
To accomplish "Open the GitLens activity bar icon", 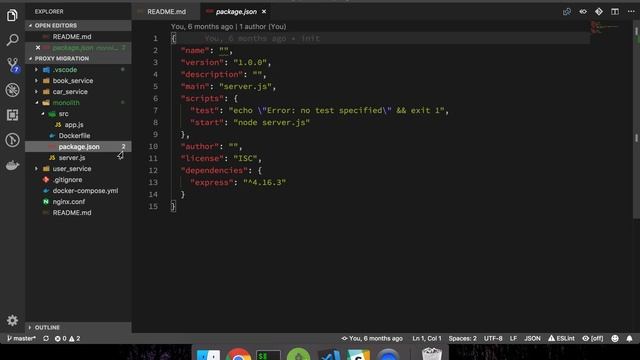I will pyautogui.click(x=12, y=140).
